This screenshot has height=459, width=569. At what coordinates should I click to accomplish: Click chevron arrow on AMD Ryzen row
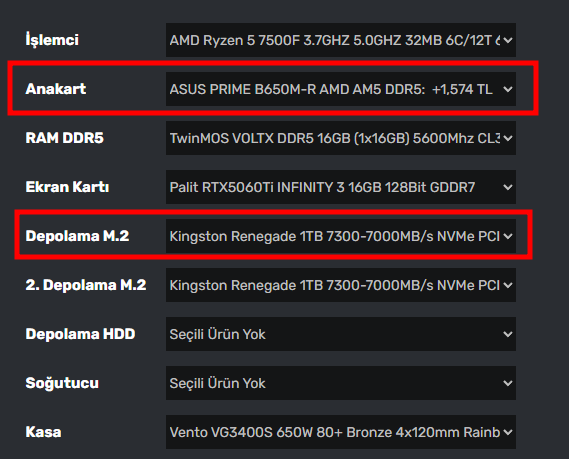[x=508, y=40]
